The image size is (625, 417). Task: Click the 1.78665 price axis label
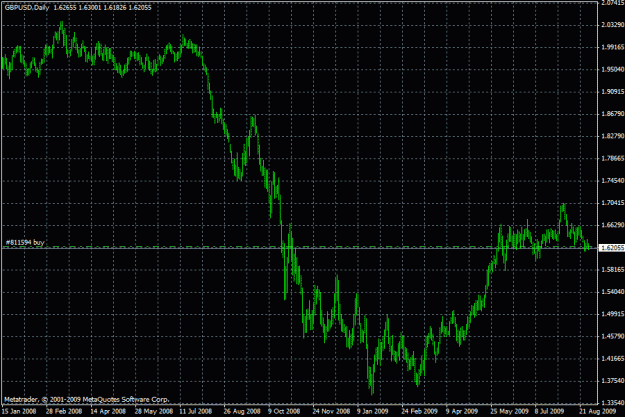[x=613, y=159]
